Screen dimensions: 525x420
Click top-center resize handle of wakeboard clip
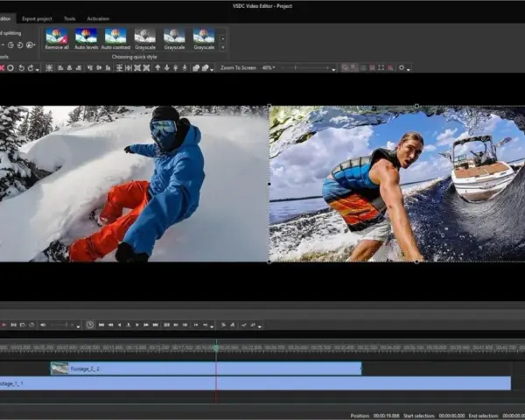tap(416, 106)
